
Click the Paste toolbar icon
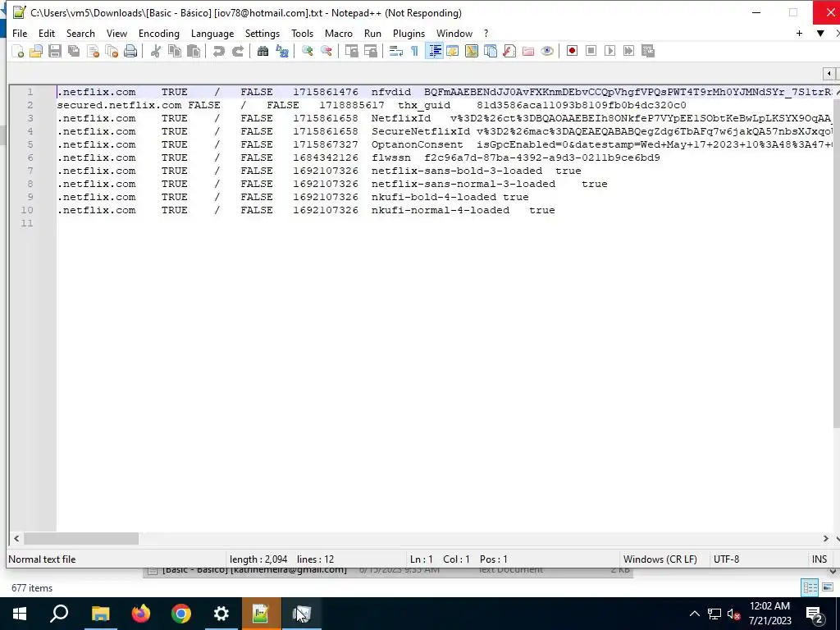tap(194, 51)
